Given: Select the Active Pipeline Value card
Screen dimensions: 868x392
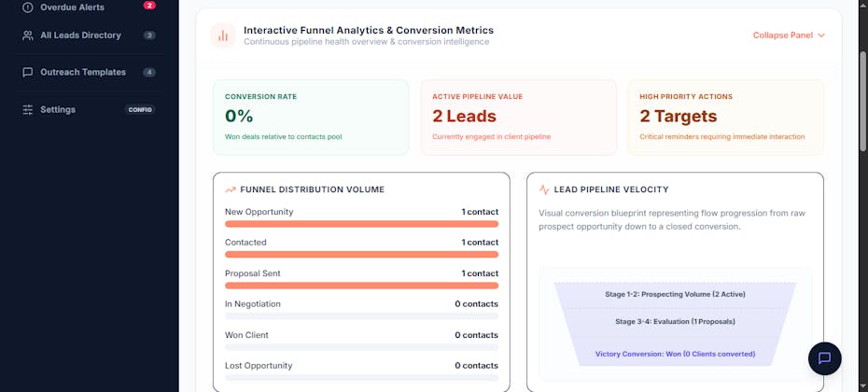Looking at the screenshot, I should [518, 118].
